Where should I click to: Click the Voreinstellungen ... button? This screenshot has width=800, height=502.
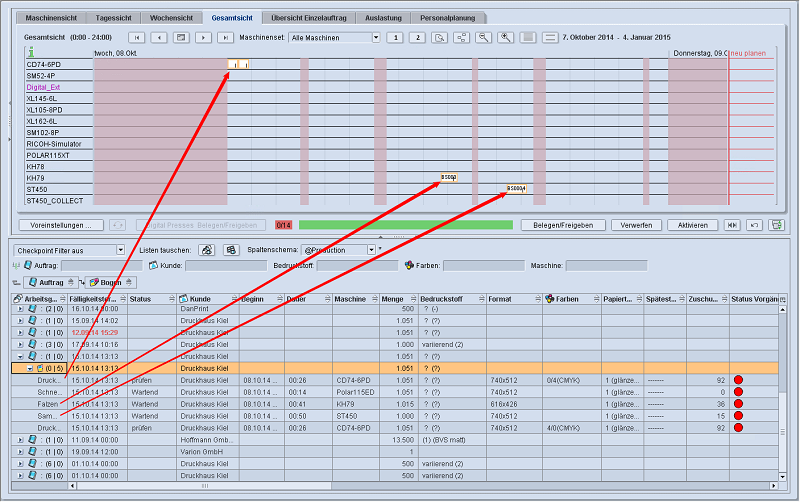(x=61, y=225)
